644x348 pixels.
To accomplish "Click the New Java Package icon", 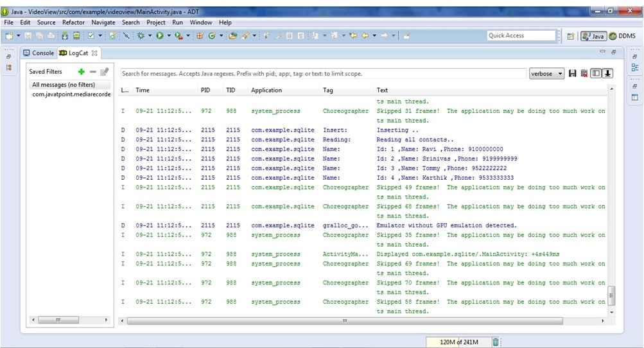I will point(200,36).
